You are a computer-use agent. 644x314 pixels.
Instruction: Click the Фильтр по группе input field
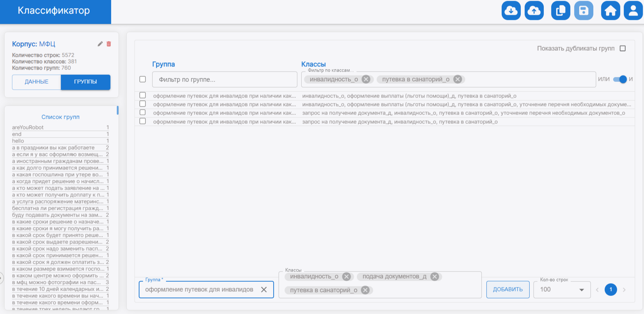point(224,79)
